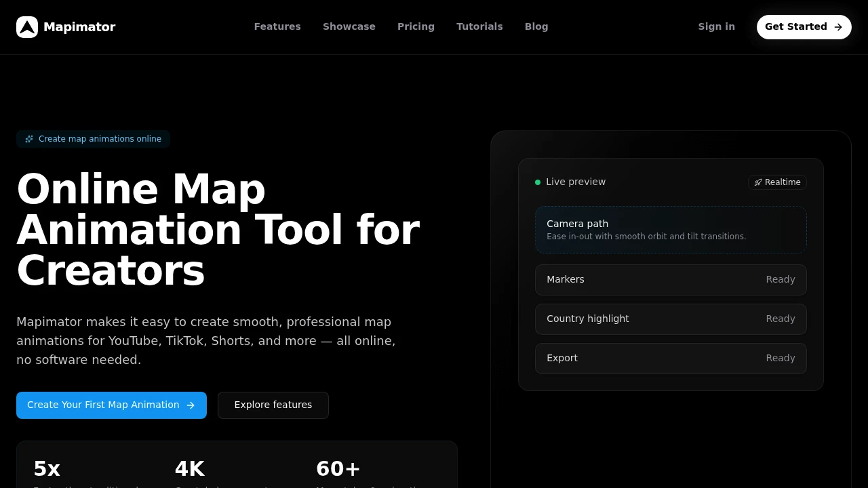Open the Features nav link
Screen dimensions: 868x488
277,26
